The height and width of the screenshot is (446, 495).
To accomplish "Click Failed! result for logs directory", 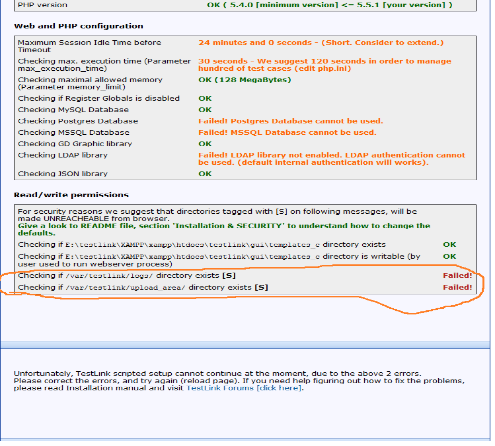I will point(457,276).
